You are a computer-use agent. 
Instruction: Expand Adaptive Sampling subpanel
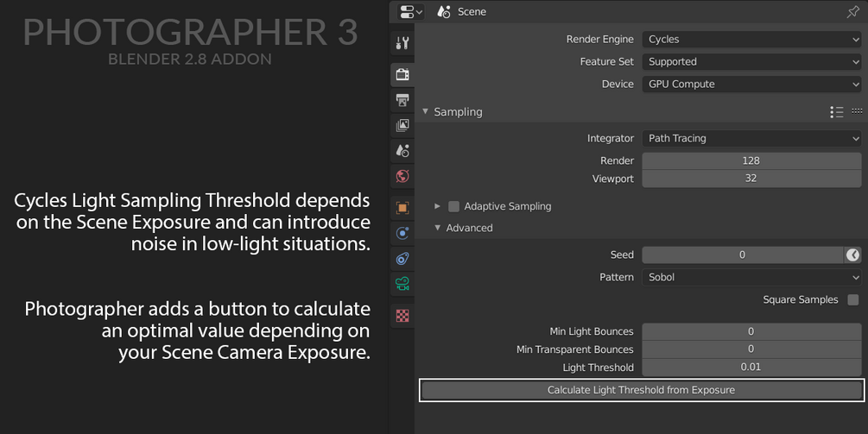(x=437, y=206)
